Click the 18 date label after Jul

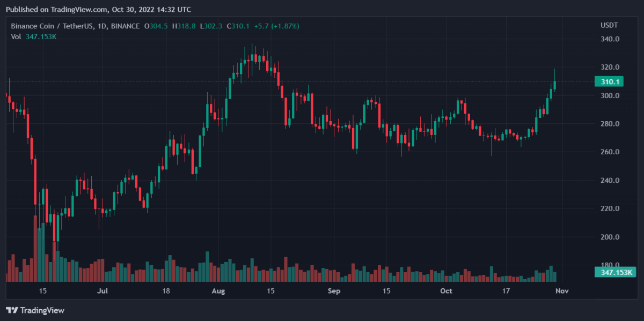coord(166,291)
